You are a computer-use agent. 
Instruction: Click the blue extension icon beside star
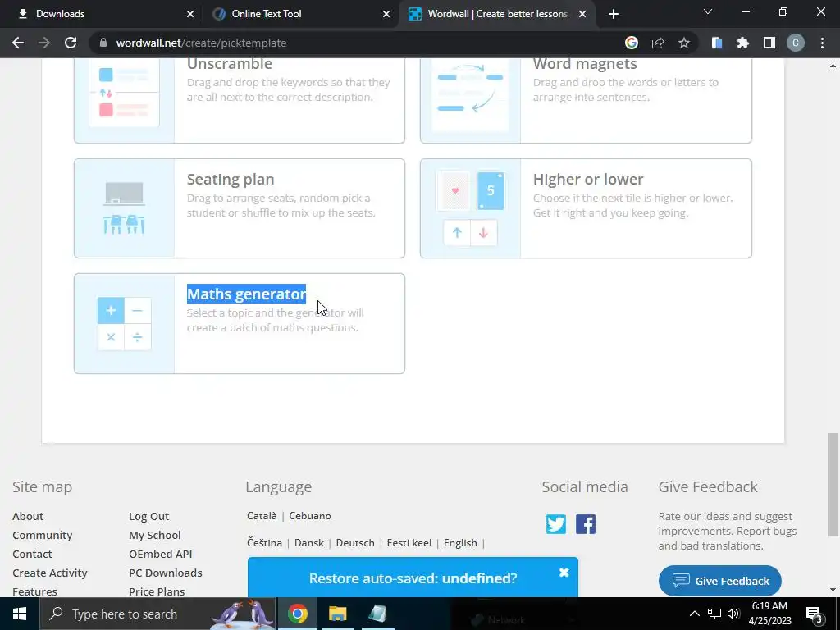click(717, 43)
